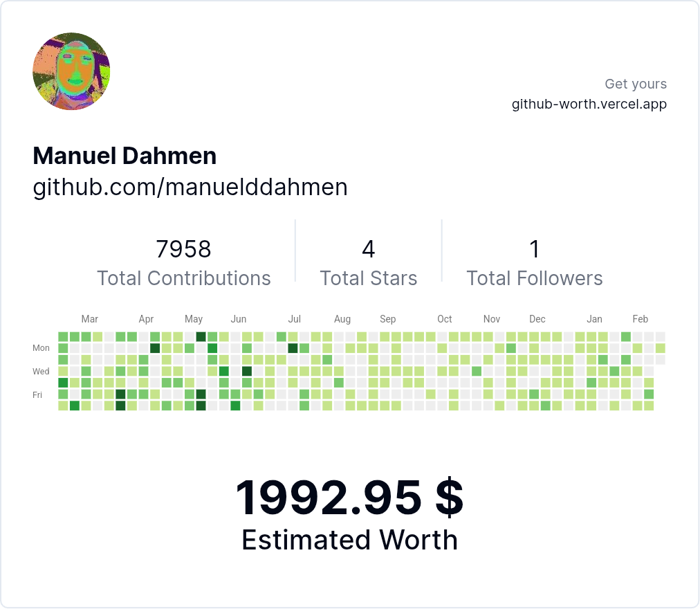Click the Wed weekday label

[41, 372]
